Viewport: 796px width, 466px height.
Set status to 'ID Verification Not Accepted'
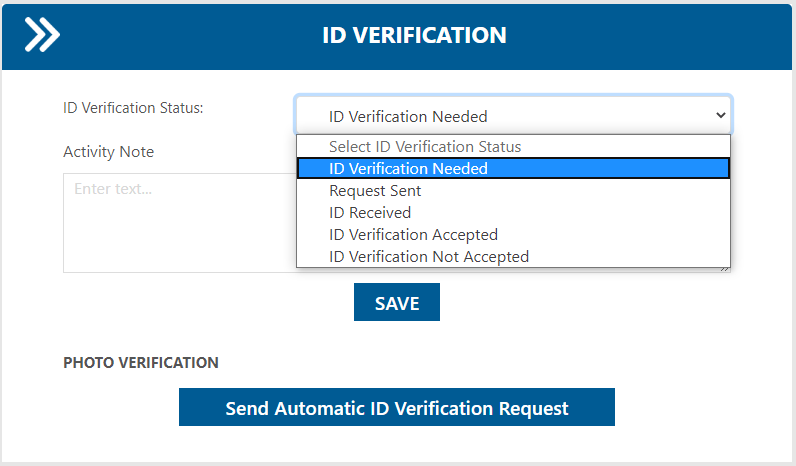pyautogui.click(x=428, y=257)
